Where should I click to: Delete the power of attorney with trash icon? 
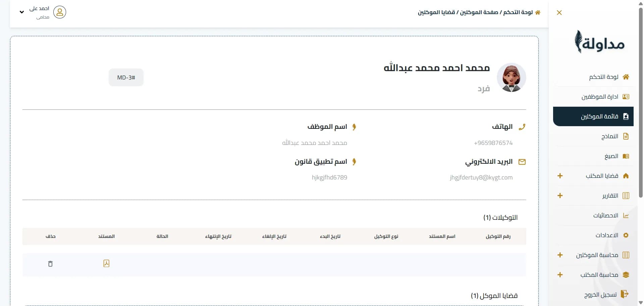[50, 264]
